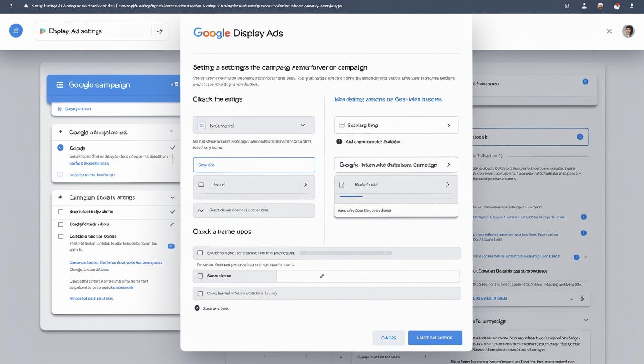Tick the second checkbox under Campaign display settings
The width and height of the screenshot is (644, 364).
pyautogui.click(x=61, y=224)
